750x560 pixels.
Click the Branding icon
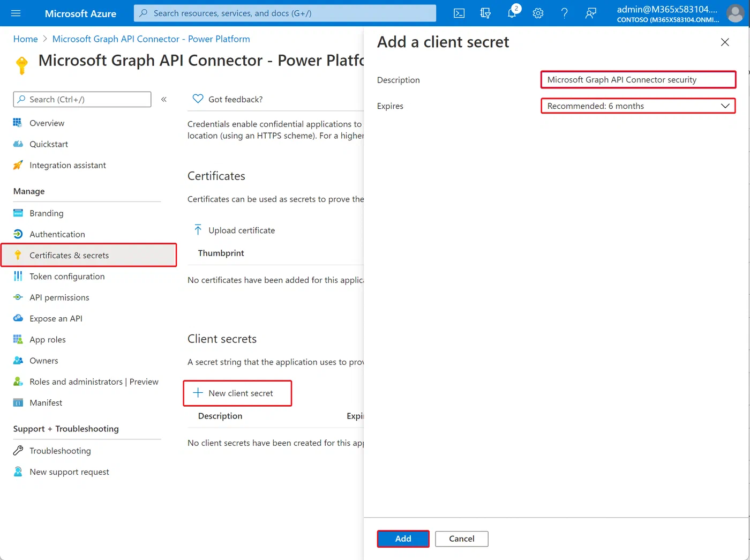tap(18, 213)
